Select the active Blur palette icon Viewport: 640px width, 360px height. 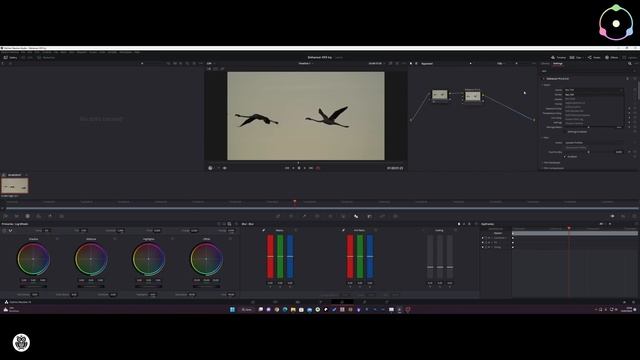point(356,216)
